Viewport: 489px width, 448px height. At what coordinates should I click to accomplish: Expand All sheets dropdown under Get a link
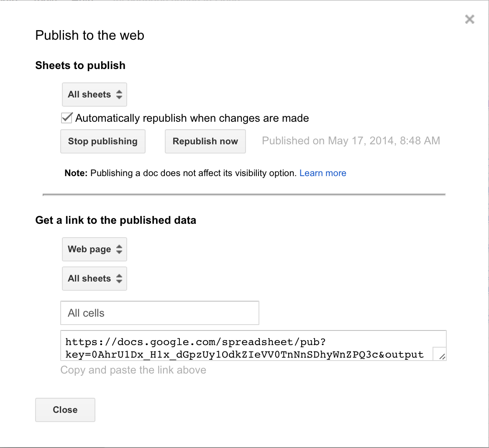point(90,279)
